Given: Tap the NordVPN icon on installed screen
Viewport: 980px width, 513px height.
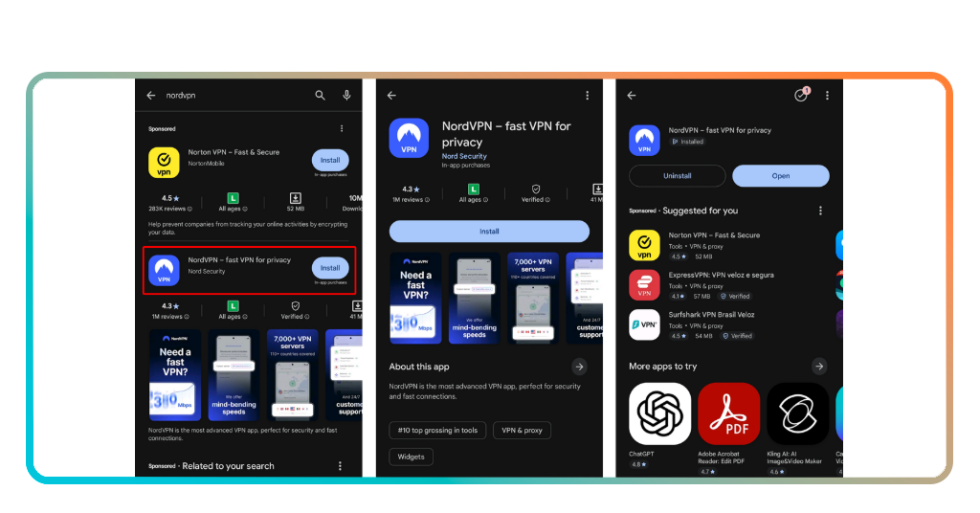Looking at the screenshot, I should (644, 140).
